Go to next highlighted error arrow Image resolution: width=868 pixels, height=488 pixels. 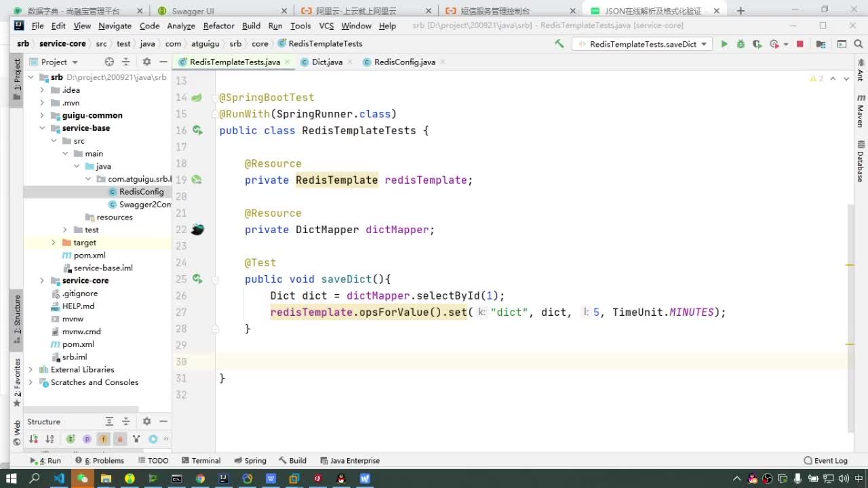[846, 79]
